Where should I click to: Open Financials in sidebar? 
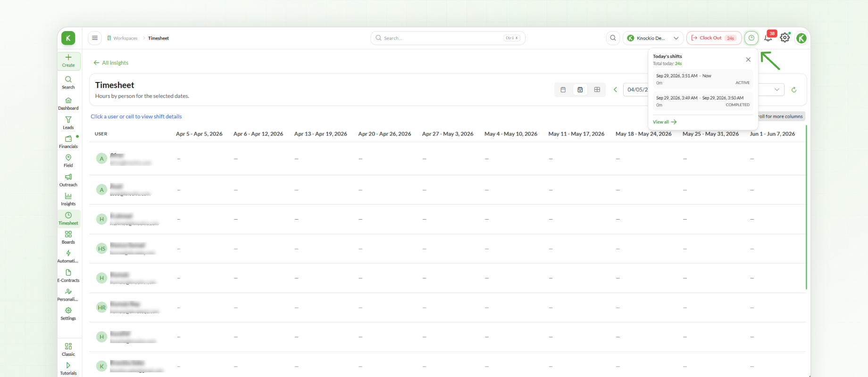[68, 142]
